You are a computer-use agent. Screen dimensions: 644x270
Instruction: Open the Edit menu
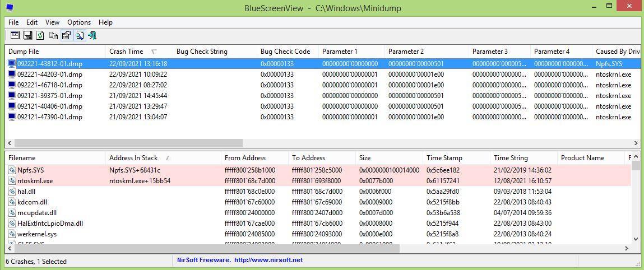[x=32, y=22]
